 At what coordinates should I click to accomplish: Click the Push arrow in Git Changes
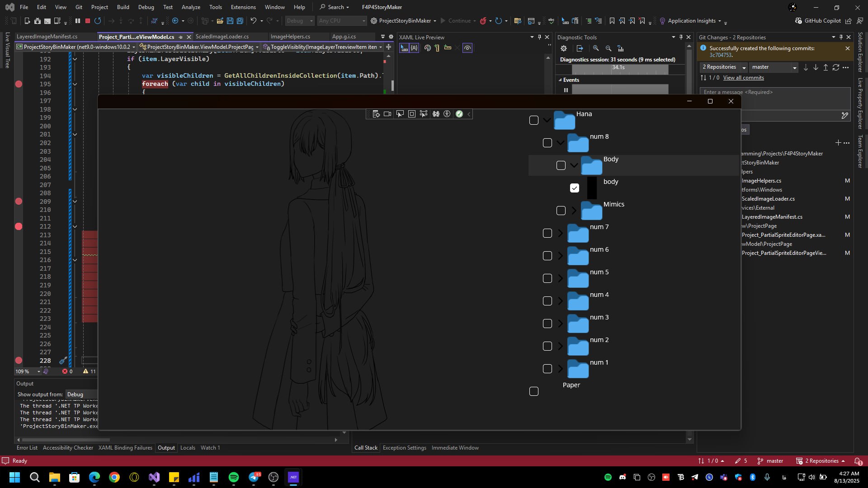(826, 67)
